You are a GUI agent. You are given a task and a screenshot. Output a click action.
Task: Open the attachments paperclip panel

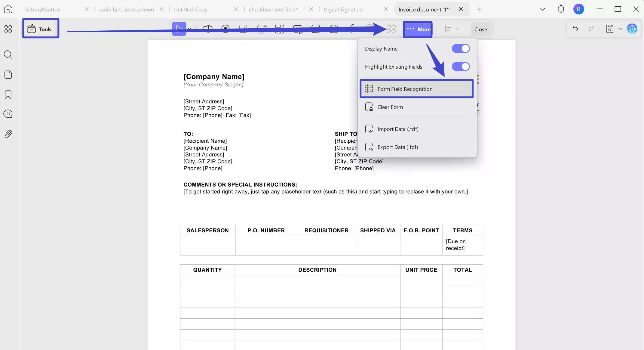(8, 134)
